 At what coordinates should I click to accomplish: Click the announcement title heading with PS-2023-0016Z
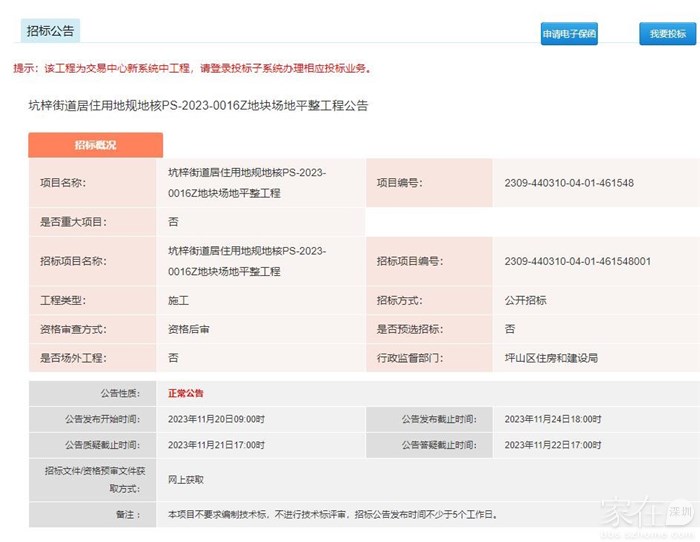(198, 105)
